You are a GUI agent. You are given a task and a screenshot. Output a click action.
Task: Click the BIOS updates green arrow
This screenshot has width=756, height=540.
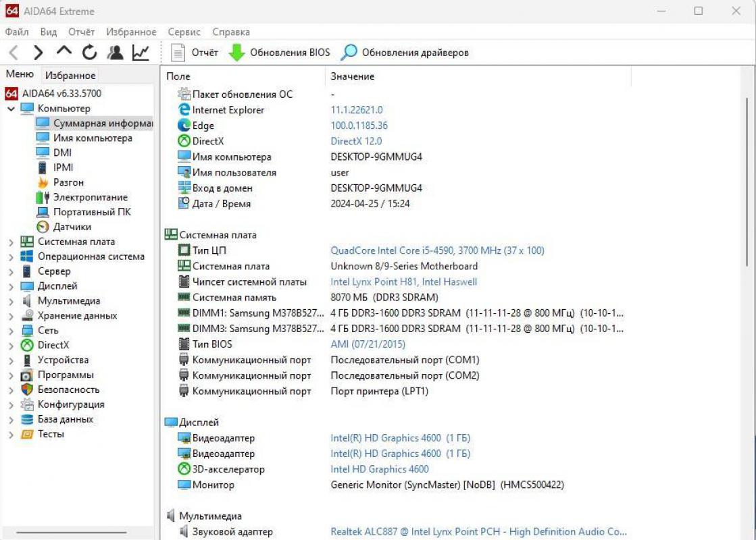pos(236,53)
